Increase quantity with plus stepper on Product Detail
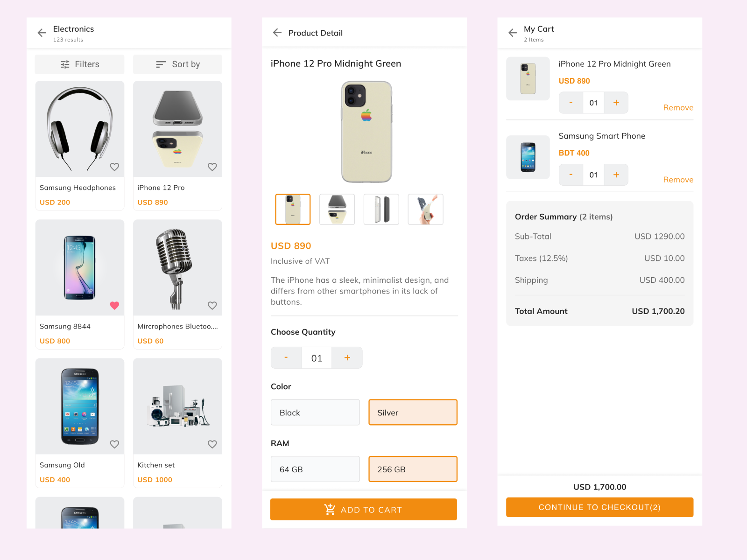The height and width of the screenshot is (560, 747). 347,357
